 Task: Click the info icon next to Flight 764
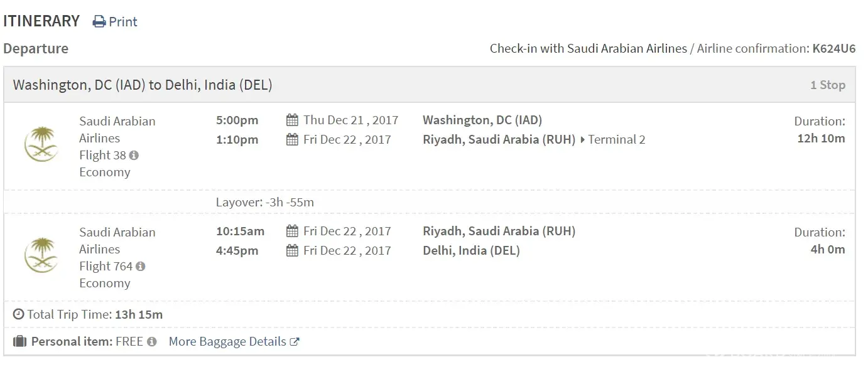click(x=140, y=267)
